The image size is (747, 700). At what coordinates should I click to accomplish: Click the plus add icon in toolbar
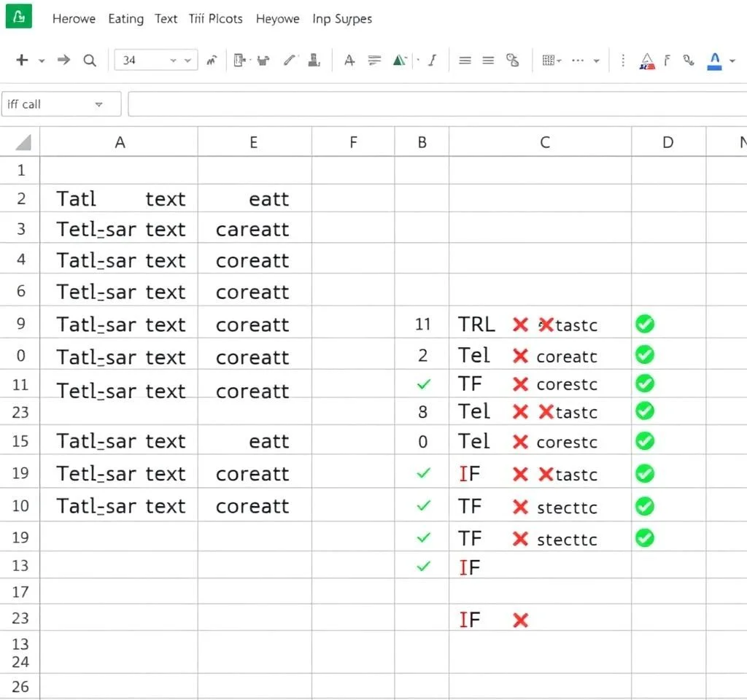pyautogui.click(x=22, y=61)
